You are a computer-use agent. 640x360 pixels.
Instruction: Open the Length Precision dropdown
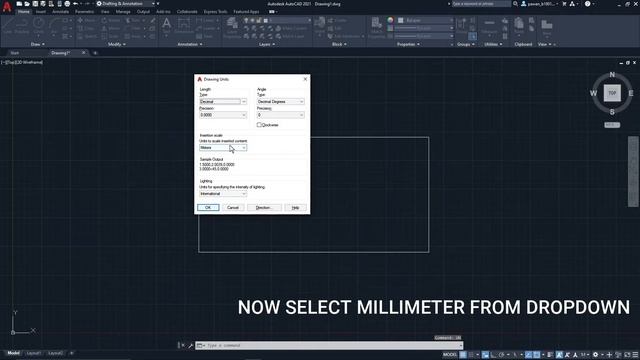(223, 115)
